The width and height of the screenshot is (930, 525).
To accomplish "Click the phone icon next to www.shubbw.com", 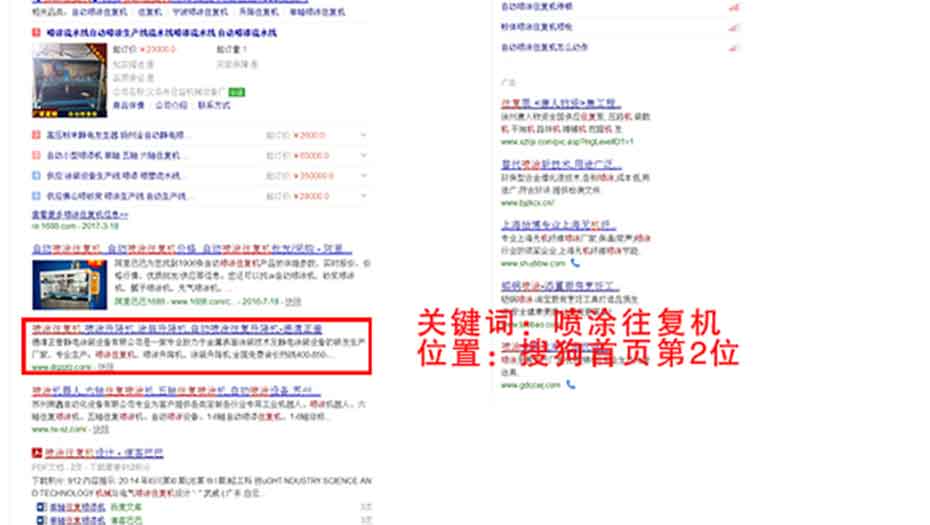I will (574, 263).
